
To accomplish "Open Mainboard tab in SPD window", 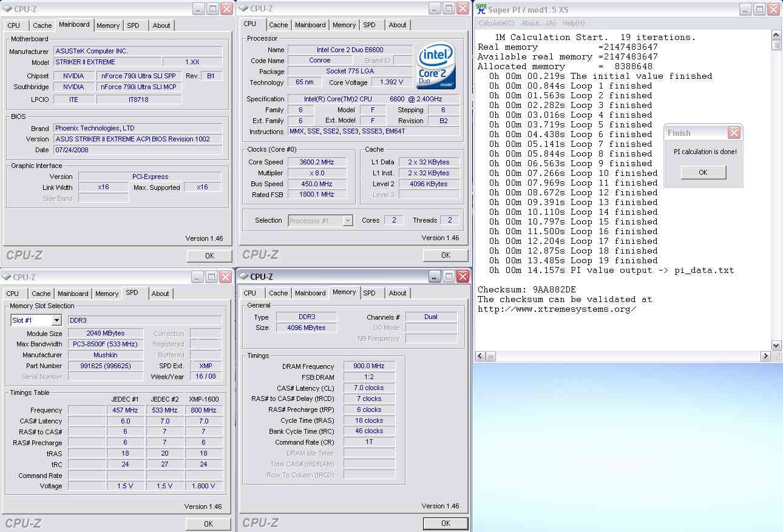I will 73,294.
